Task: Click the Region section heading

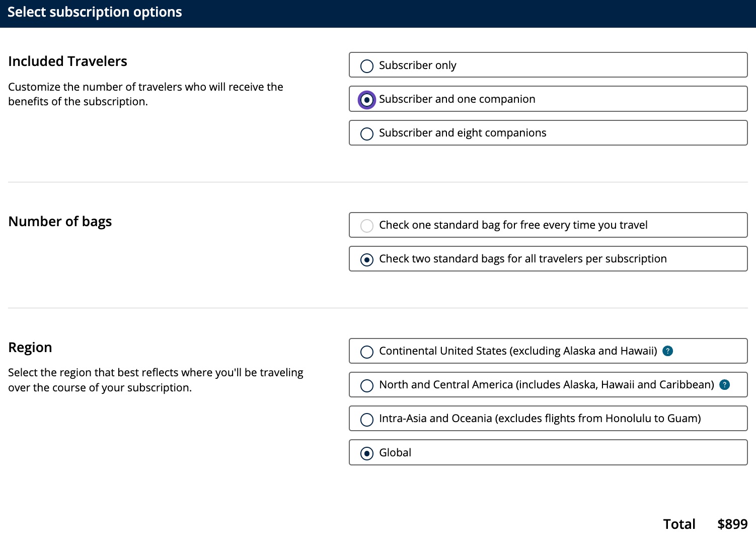Action: [x=30, y=347]
